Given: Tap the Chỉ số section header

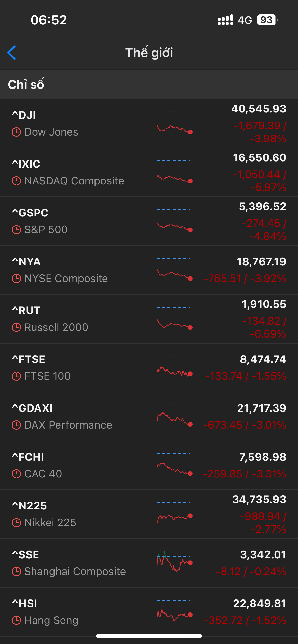Looking at the screenshot, I should (x=26, y=84).
